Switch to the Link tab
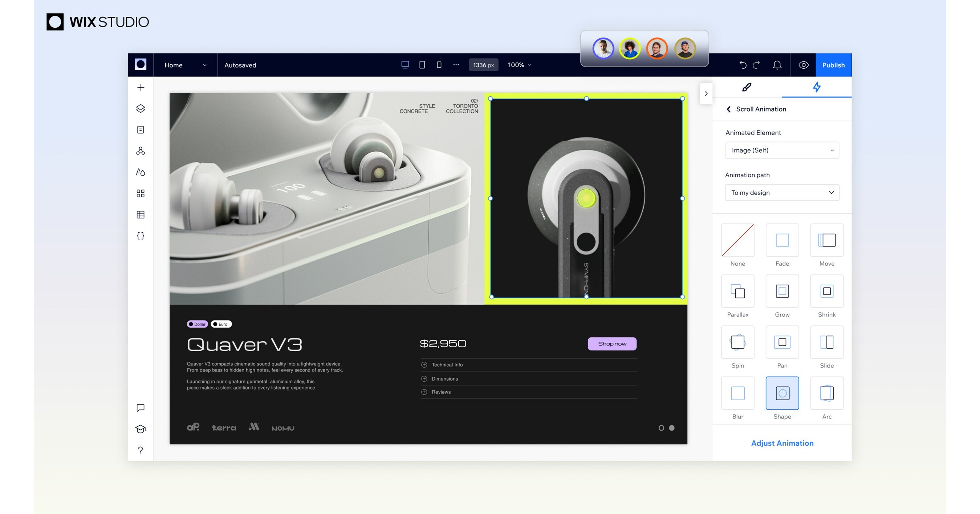 [747, 87]
